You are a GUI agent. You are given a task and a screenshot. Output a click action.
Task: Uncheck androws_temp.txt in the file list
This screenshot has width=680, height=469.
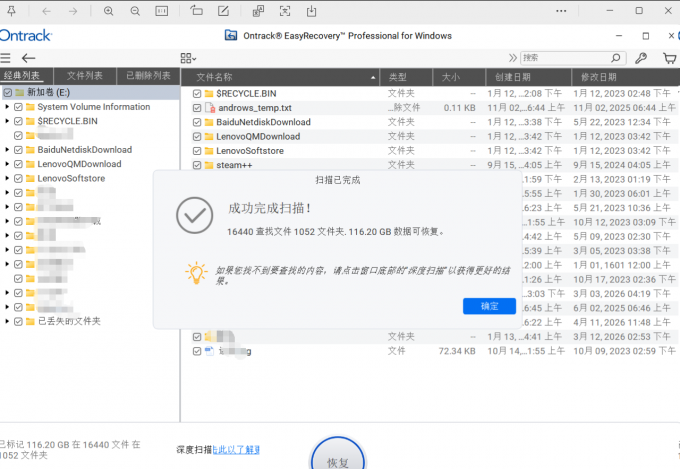coord(197,108)
